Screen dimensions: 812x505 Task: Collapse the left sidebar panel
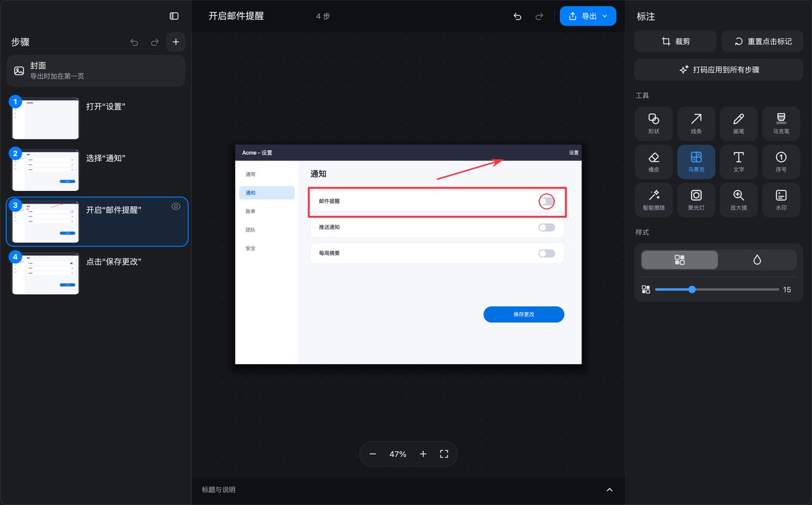tap(174, 16)
